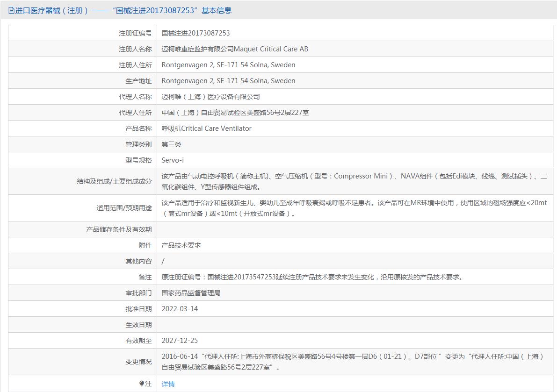Select the 批准日期 label

point(138,309)
